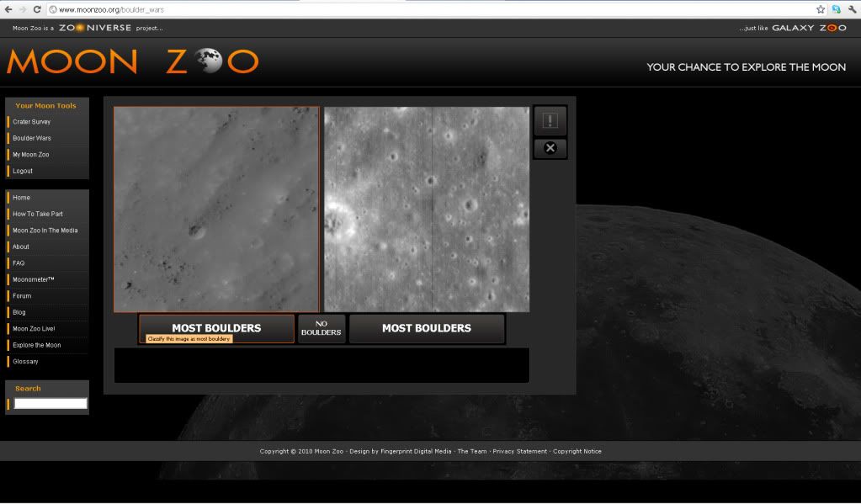Open the Glossary page
Image resolution: width=861 pixels, height=504 pixels.
point(25,362)
